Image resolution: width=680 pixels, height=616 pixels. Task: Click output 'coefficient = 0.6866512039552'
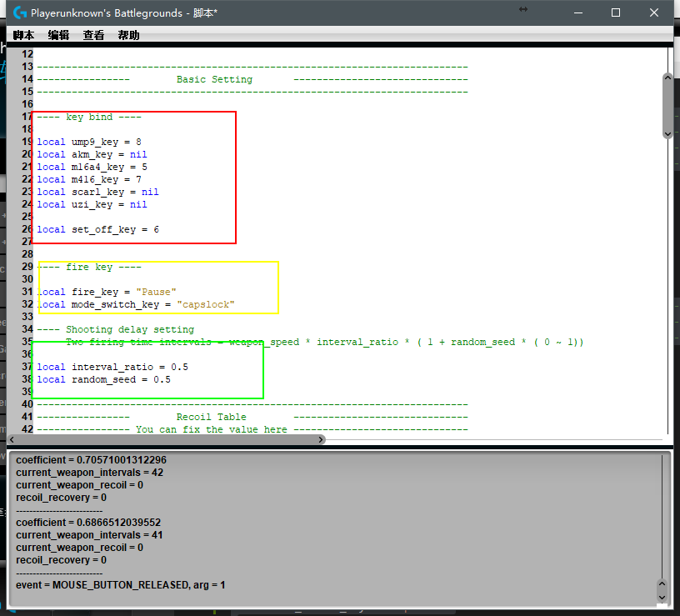88,523
